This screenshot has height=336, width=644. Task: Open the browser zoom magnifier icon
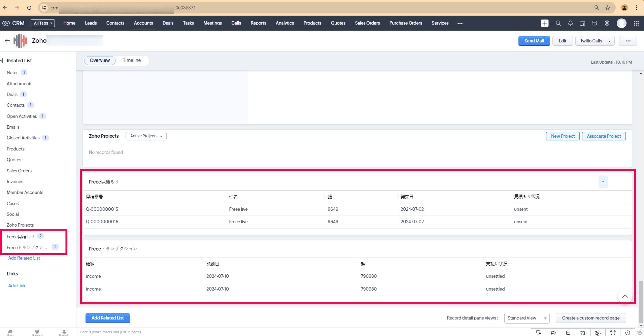[597, 8]
